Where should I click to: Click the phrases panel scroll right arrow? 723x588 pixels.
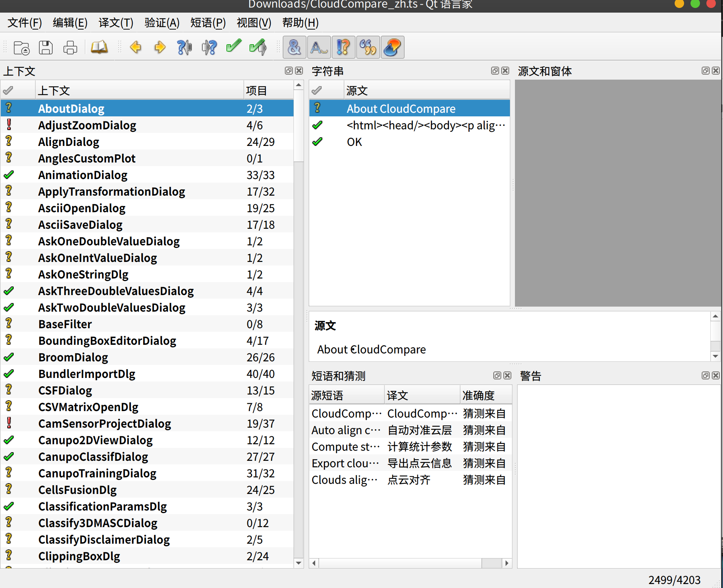[507, 563]
